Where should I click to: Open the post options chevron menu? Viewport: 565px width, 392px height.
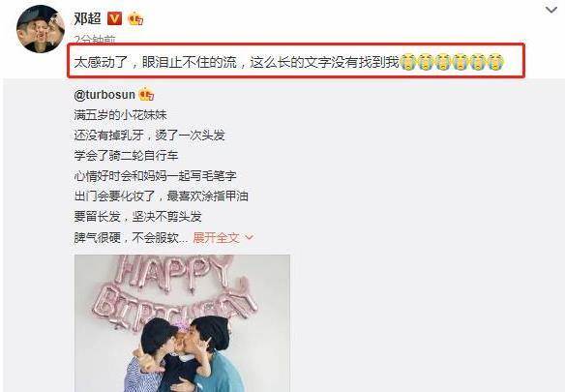click(551, 10)
